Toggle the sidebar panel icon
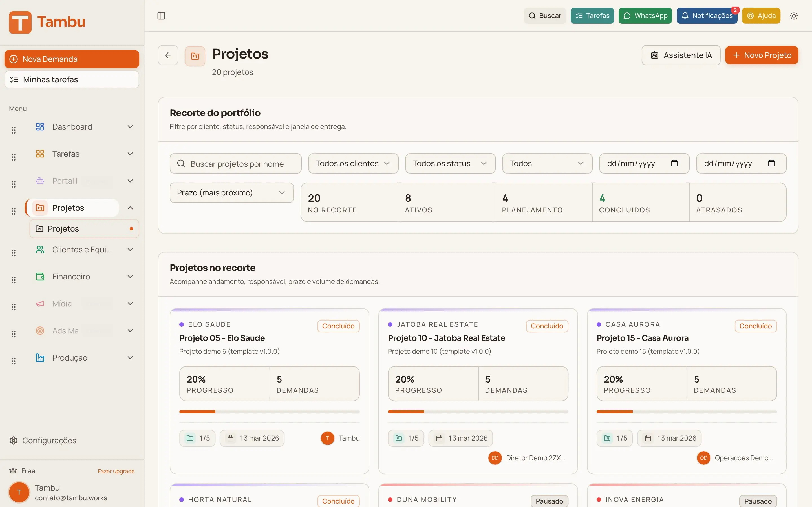The height and width of the screenshot is (507, 812). [x=161, y=16]
